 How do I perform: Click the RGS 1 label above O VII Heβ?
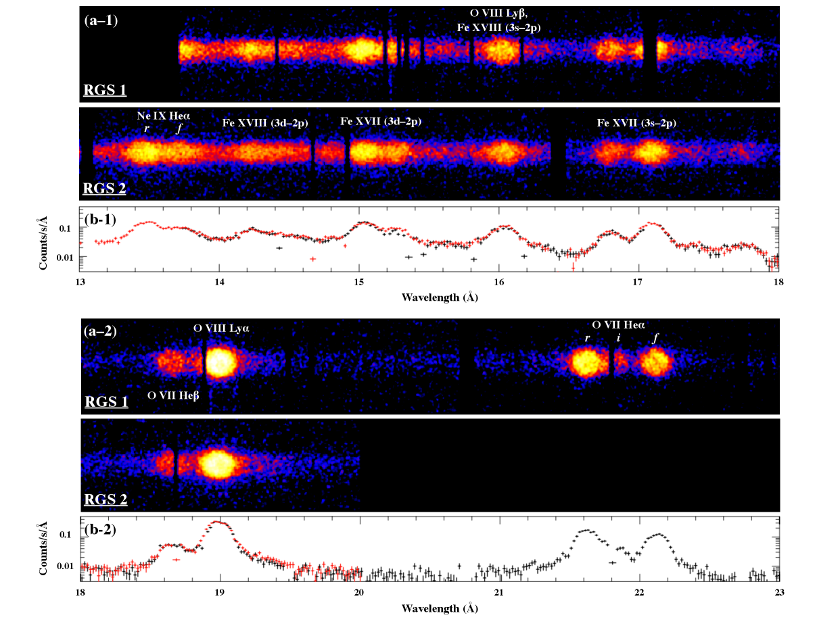(105, 402)
